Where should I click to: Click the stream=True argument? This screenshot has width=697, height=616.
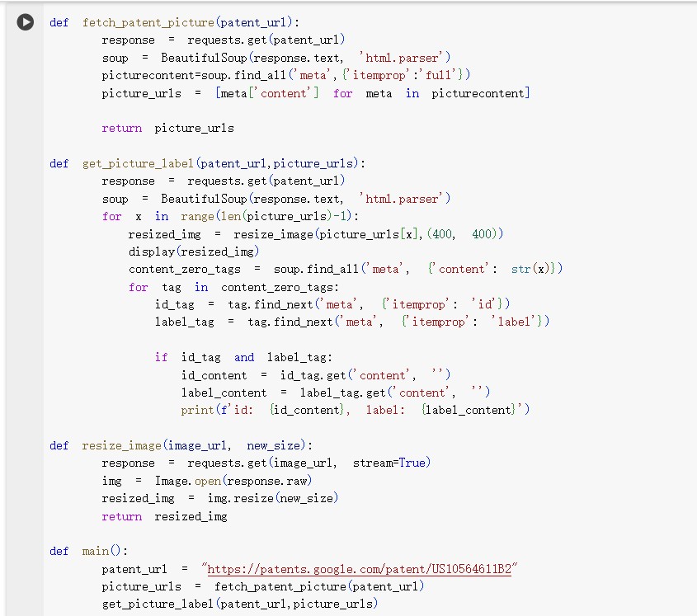point(391,463)
